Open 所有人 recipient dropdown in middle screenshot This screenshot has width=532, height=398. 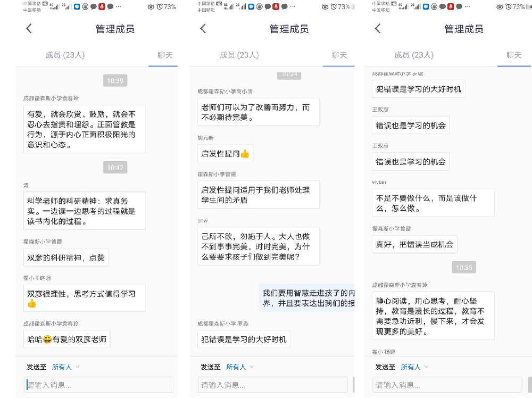[240, 367]
